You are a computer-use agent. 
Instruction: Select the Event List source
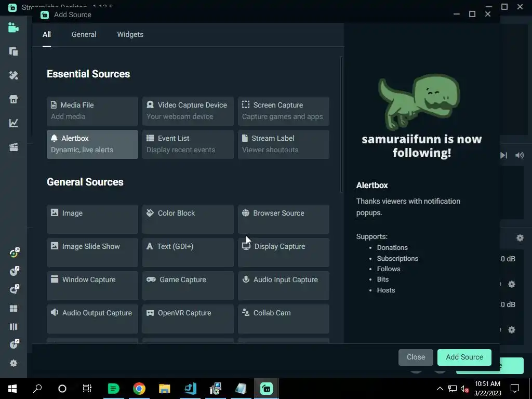coord(188,144)
